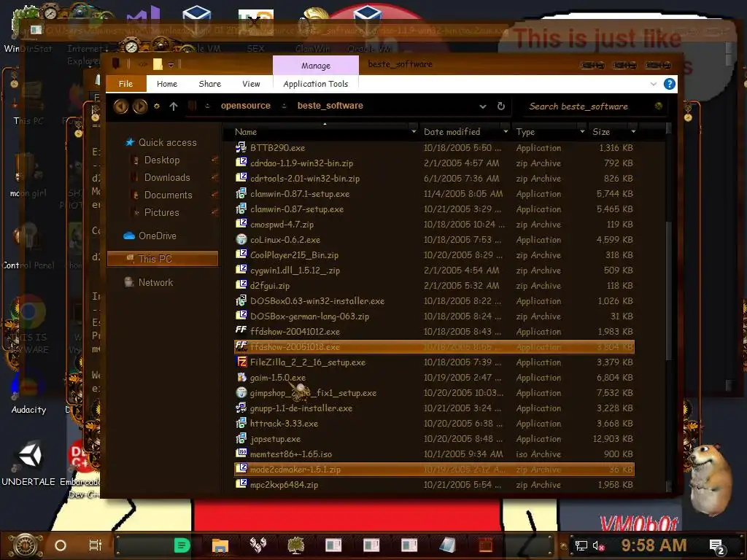Refresh the beste_software folder view
The image size is (747, 560).
point(500,106)
